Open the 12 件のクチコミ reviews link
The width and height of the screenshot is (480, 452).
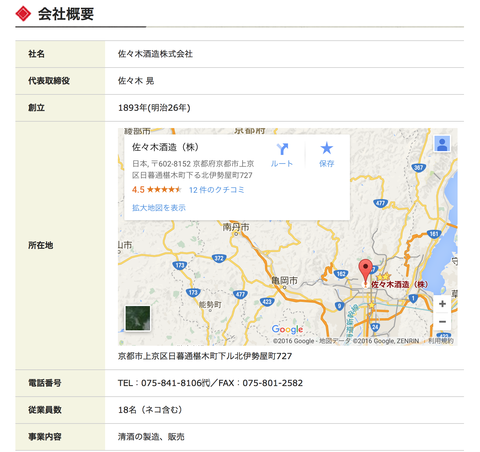[x=217, y=190]
